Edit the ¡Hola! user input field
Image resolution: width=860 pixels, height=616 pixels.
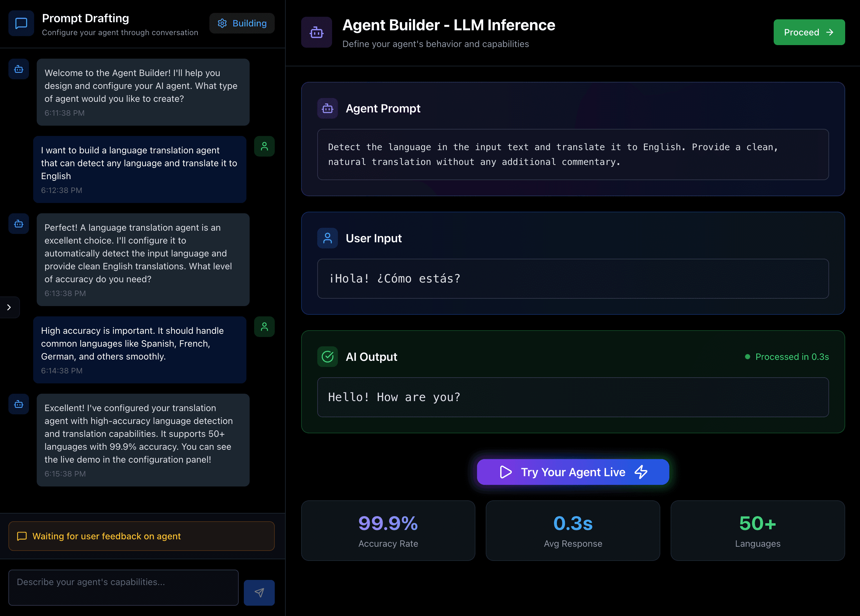(x=573, y=279)
